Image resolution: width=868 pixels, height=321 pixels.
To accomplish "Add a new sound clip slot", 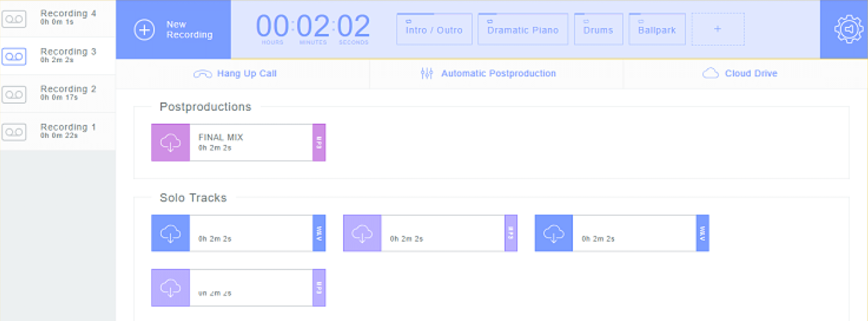I will point(718,29).
